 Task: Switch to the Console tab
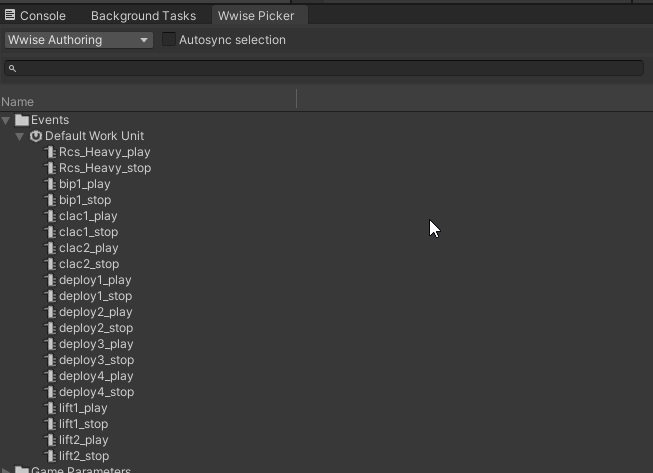tap(35, 16)
